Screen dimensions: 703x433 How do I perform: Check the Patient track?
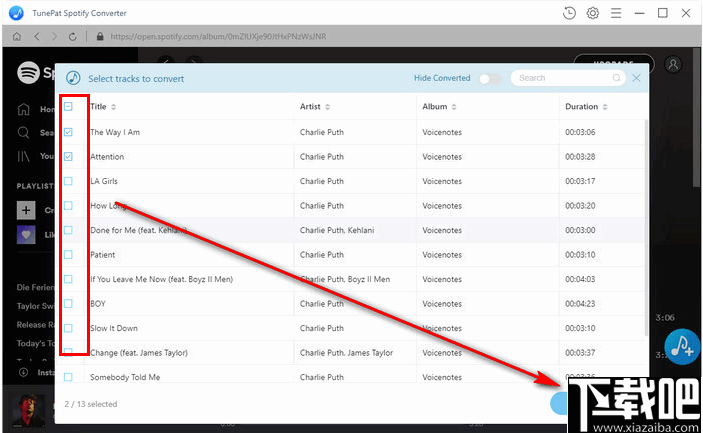(68, 255)
